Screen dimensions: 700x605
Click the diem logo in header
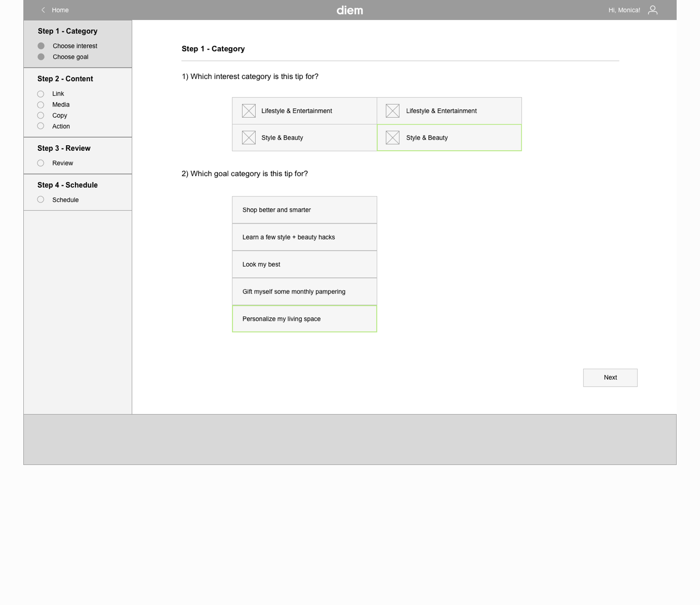(350, 10)
